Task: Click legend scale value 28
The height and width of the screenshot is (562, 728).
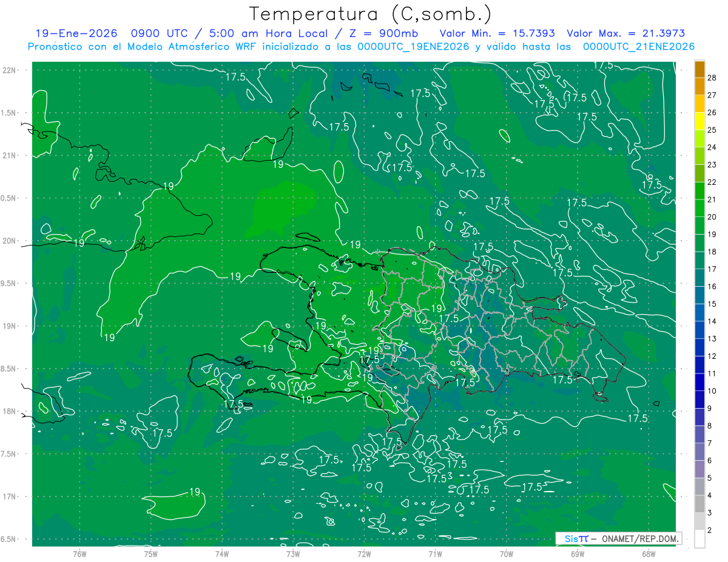Action: 712,77
